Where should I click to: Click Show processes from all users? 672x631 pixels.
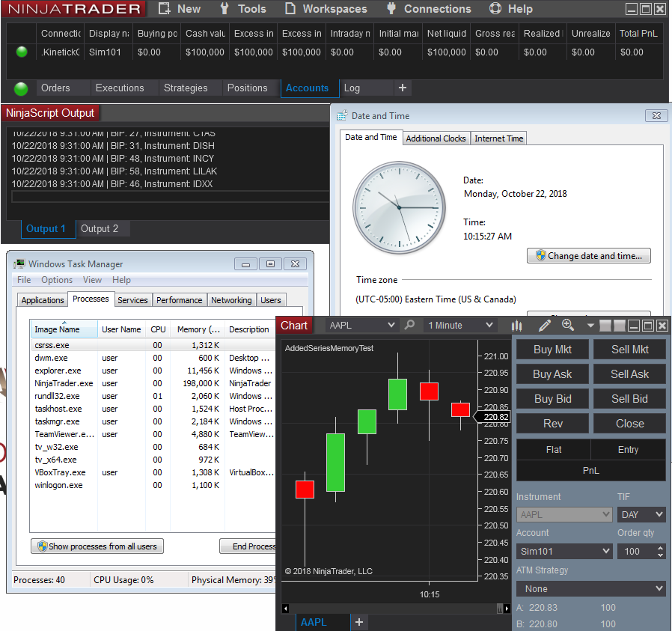(97, 546)
